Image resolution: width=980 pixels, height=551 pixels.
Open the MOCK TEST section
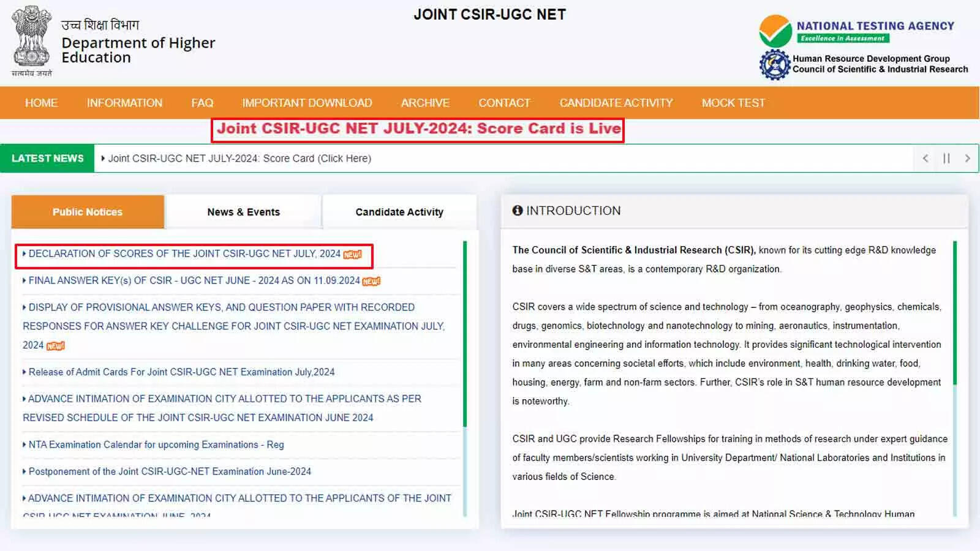coord(733,103)
